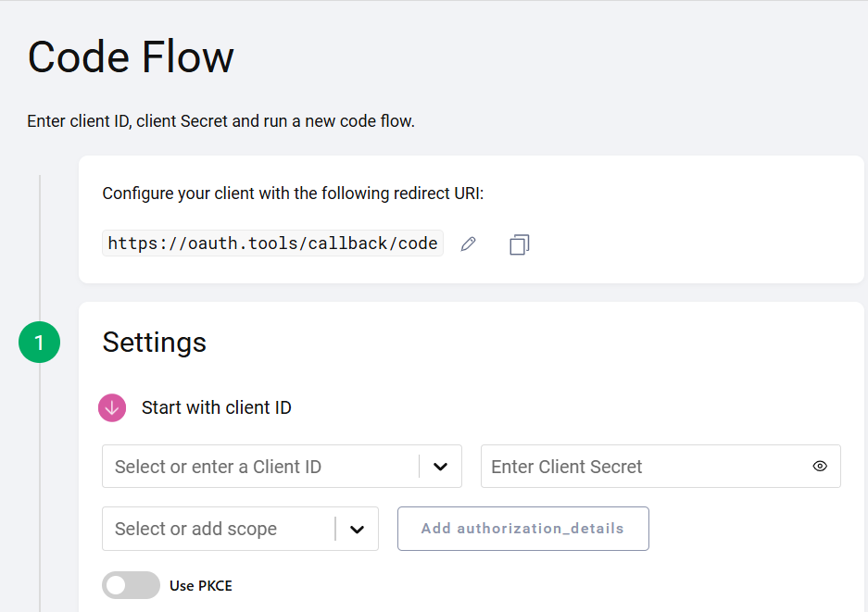Click the 'Configure your client' instruction text

(293, 194)
